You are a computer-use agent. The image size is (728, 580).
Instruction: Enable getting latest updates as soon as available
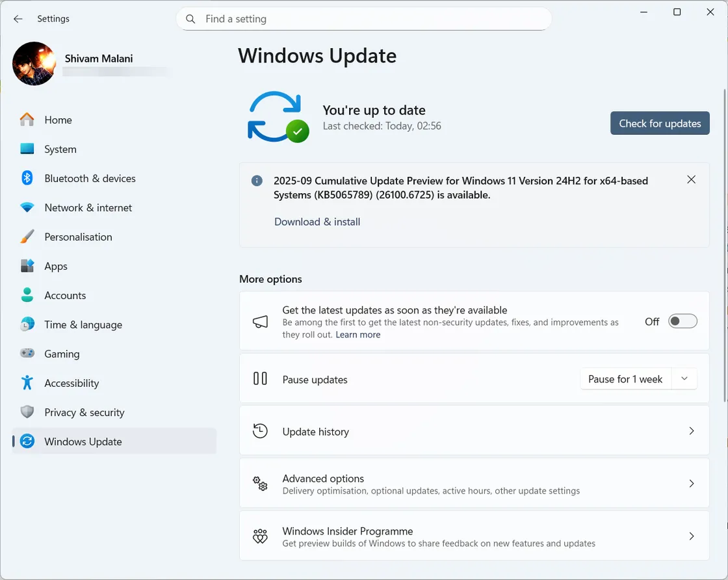682,321
